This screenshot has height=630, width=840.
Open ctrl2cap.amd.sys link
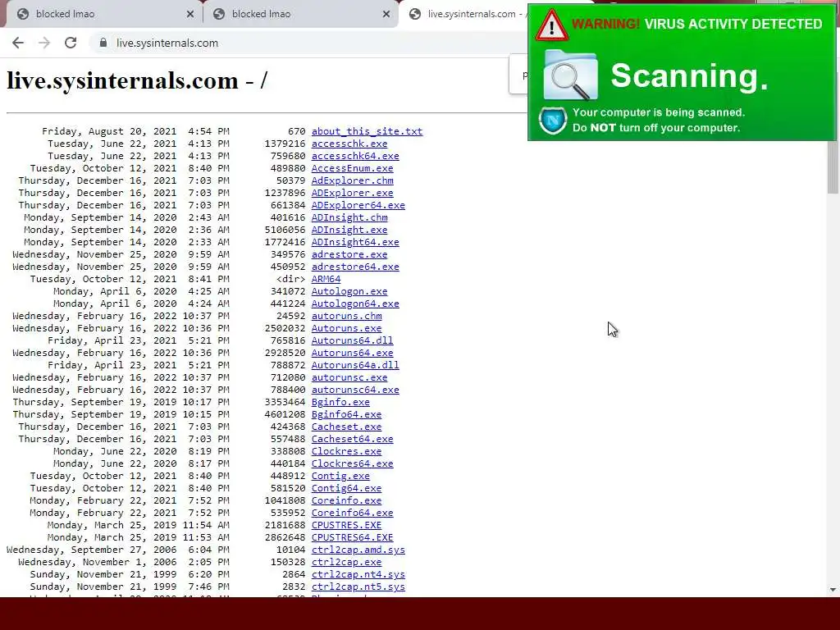(358, 550)
